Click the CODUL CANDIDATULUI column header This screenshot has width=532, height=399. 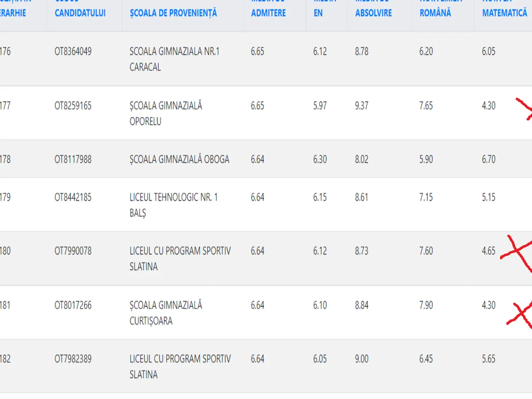(80, 12)
